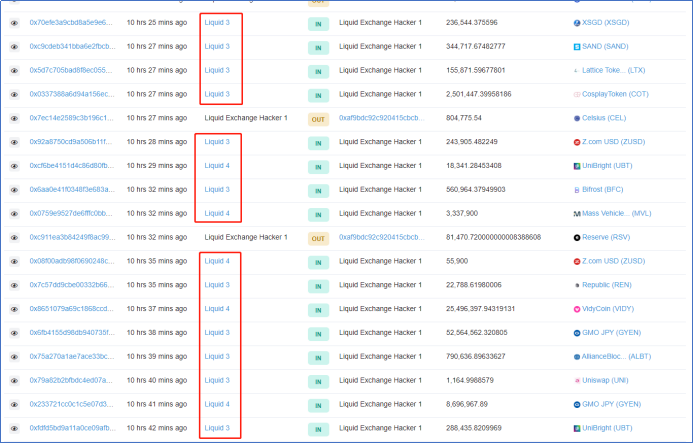
Task: Click the VidyCoin (VIDY) token icon
Action: click(x=577, y=309)
